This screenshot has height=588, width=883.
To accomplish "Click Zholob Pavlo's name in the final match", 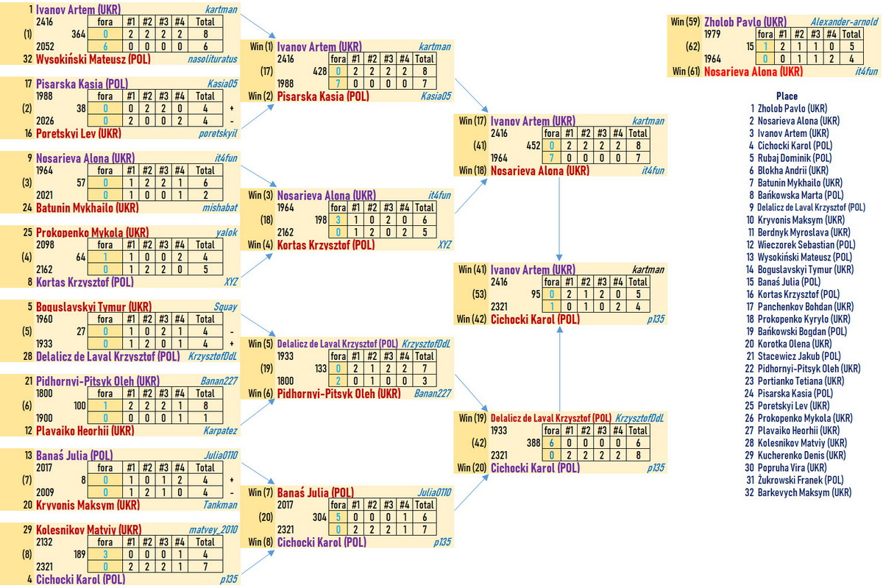I will click(x=744, y=21).
